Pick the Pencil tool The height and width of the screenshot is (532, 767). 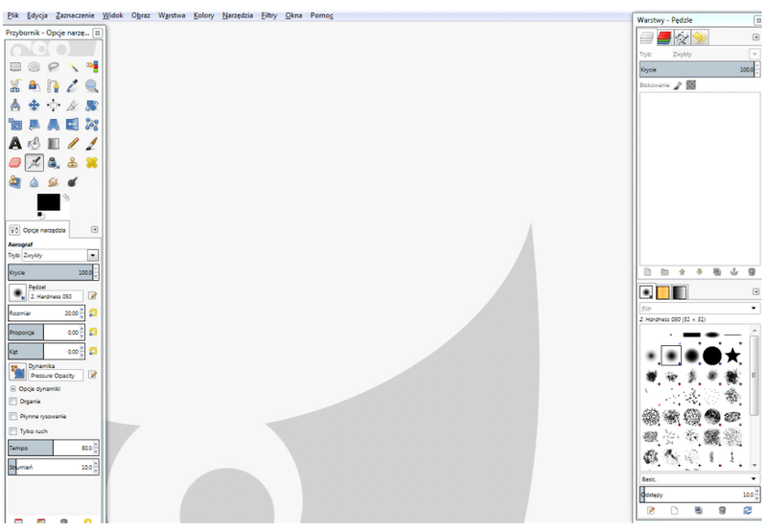click(73, 143)
